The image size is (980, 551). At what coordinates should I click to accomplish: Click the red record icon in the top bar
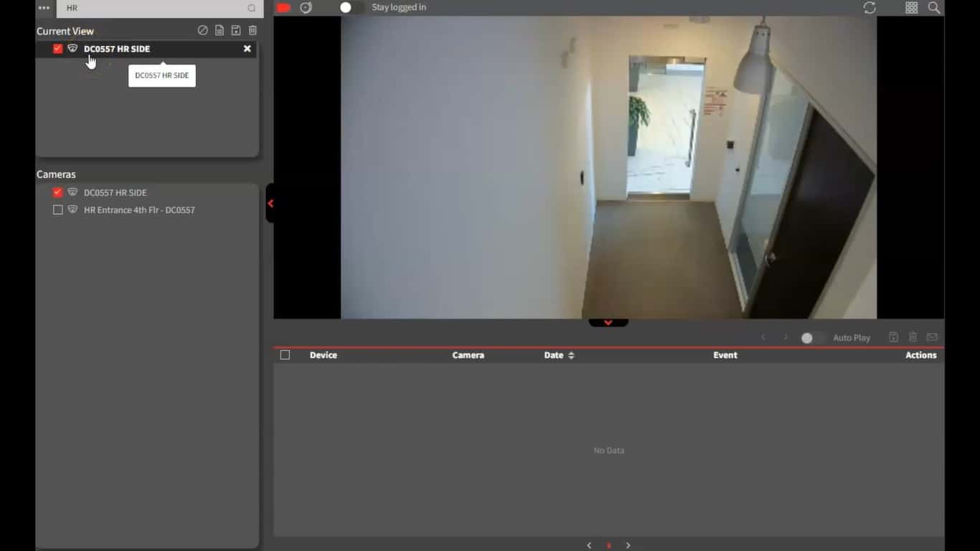(x=284, y=8)
